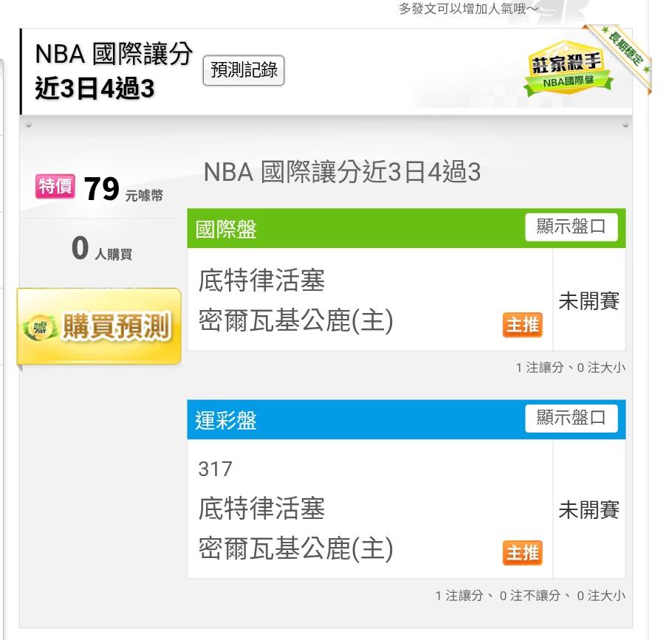The height and width of the screenshot is (640, 672).
Task: Click the coin icon on 購買預測 button
Action: pyautogui.click(x=39, y=328)
